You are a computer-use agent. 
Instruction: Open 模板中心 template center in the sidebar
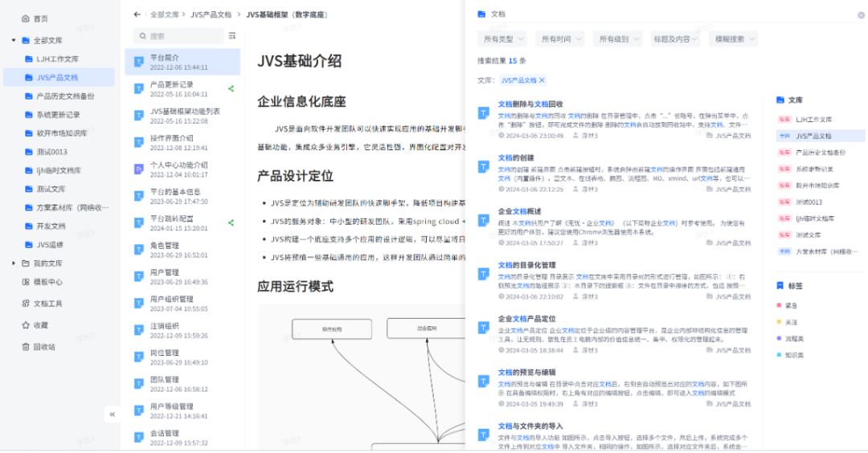click(47, 282)
